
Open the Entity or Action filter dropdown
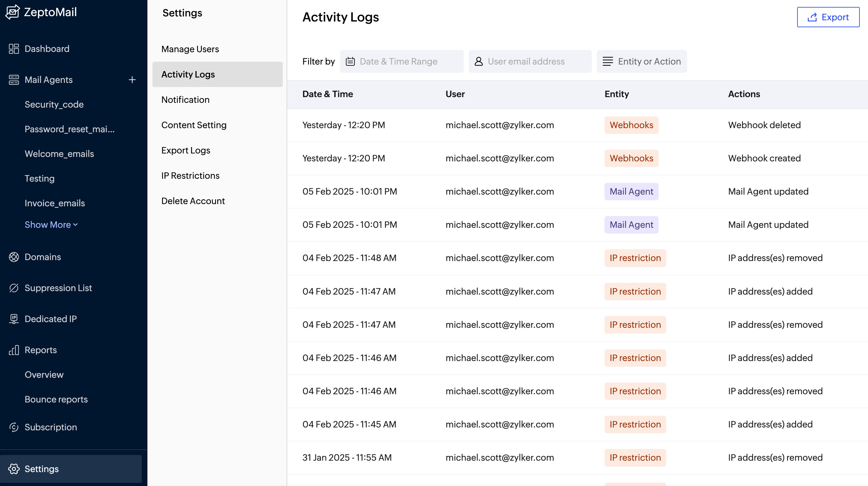(642, 61)
